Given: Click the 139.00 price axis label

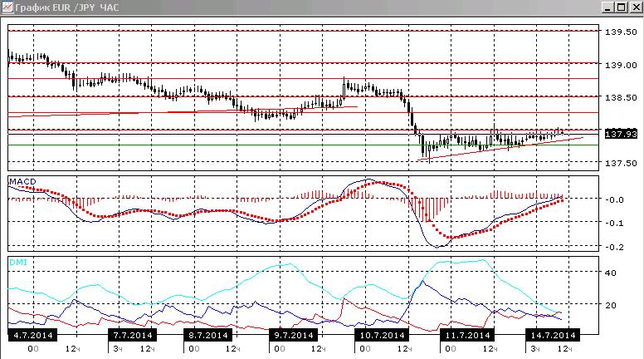Looking at the screenshot, I should pyautogui.click(x=621, y=65).
